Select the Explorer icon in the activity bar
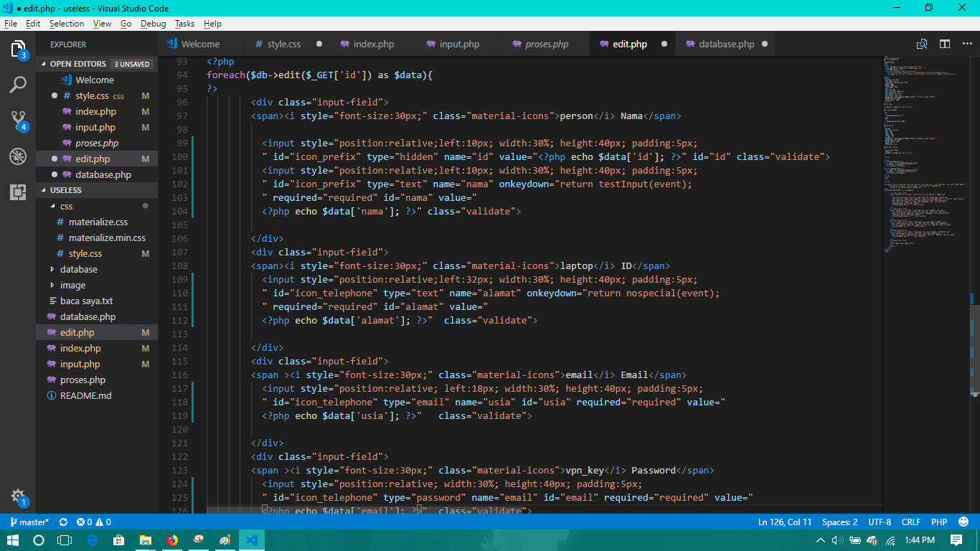This screenshot has height=551, width=980. (17, 50)
